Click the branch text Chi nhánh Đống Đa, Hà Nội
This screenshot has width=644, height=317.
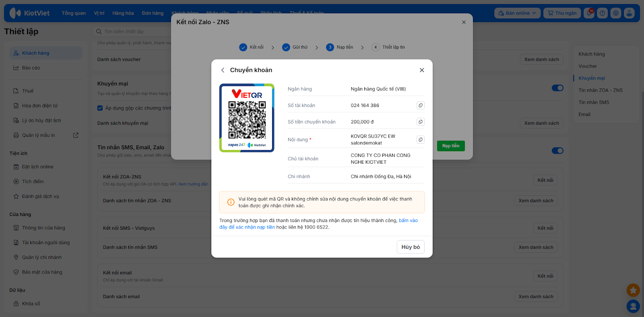point(381,177)
